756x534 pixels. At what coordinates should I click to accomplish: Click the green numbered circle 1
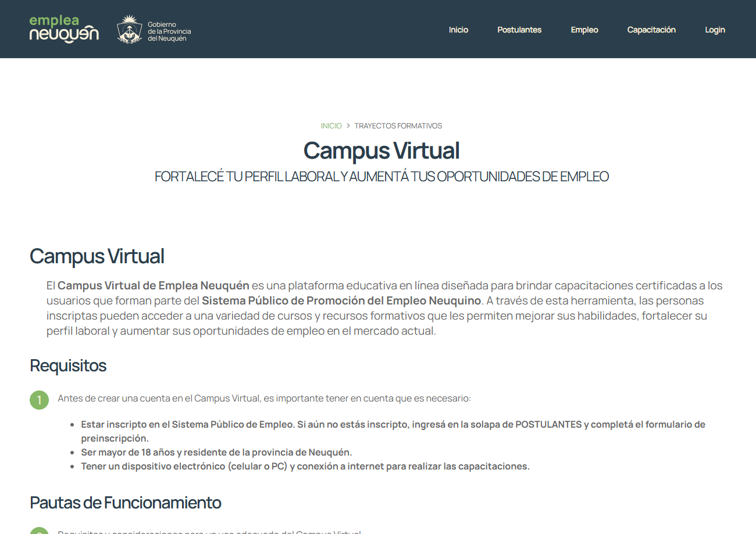tap(39, 400)
